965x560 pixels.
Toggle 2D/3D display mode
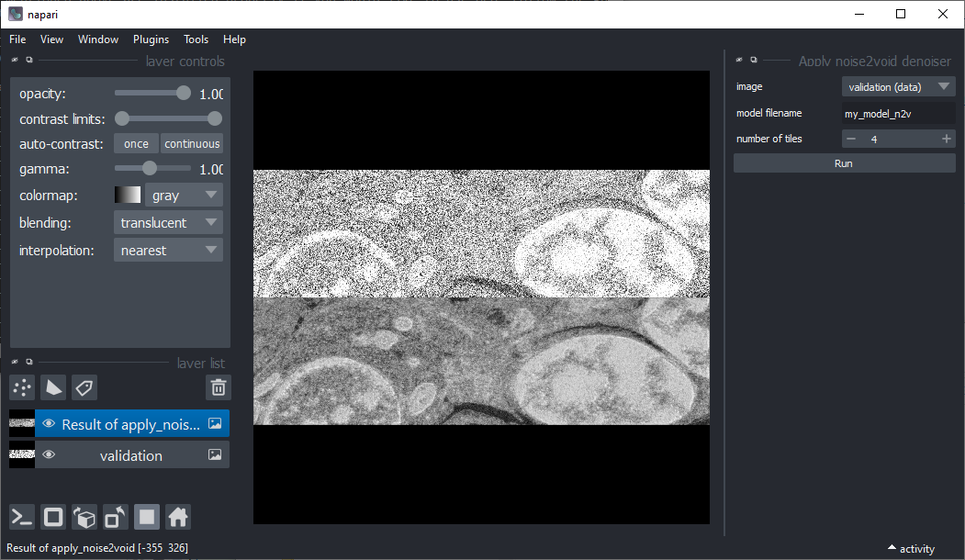click(x=52, y=517)
